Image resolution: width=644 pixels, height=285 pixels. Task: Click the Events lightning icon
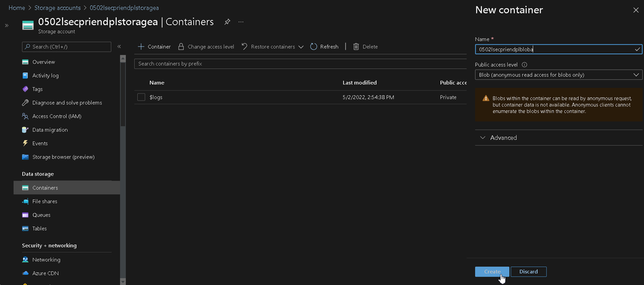pos(26,143)
